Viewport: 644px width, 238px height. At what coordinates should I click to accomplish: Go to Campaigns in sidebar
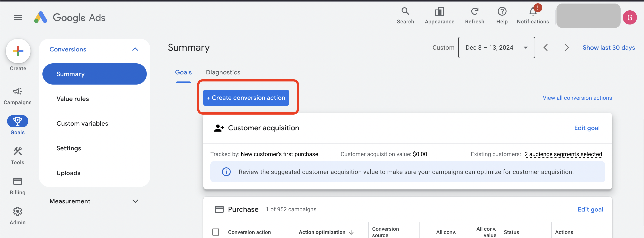(x=17, y=96)
